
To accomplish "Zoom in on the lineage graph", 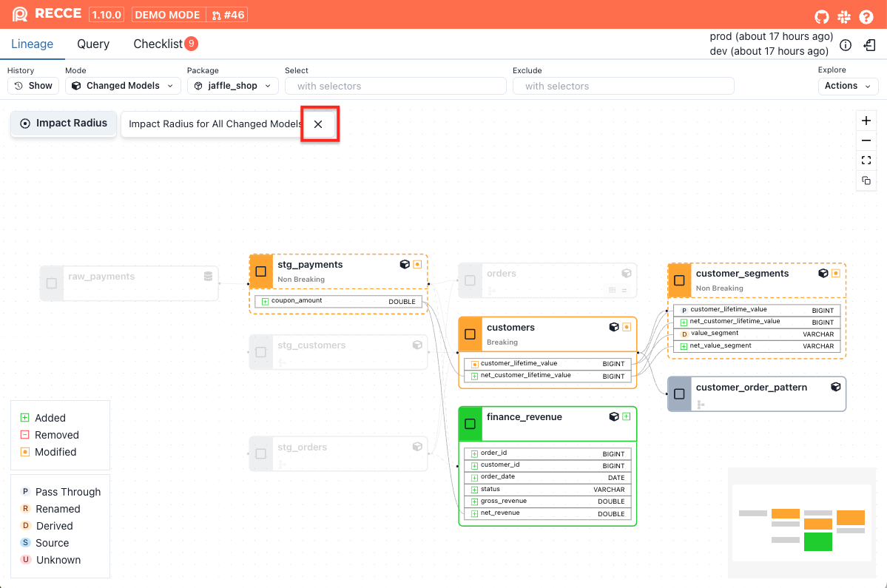I will point(866,121).
